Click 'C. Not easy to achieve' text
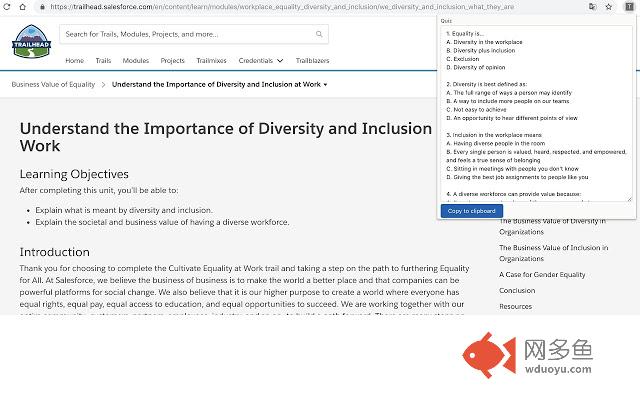Viewport: 640px width, 400px height. pyautogui.click(x=476, y=109)
